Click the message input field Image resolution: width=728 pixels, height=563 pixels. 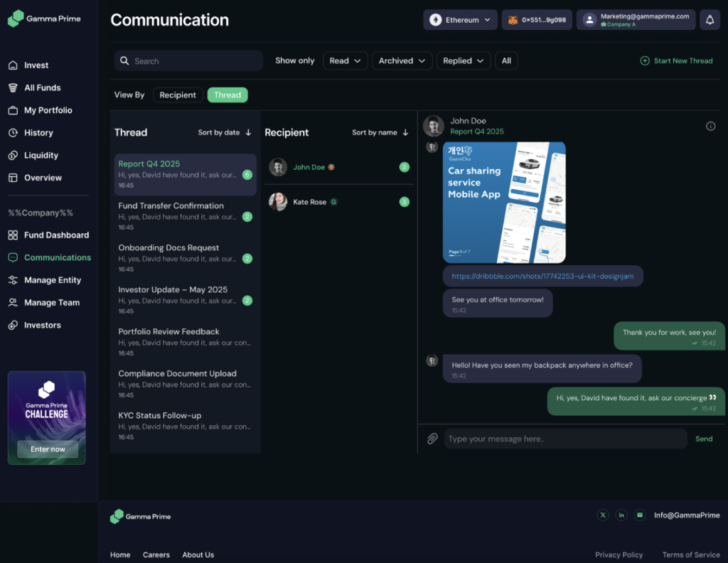[565, 439]
